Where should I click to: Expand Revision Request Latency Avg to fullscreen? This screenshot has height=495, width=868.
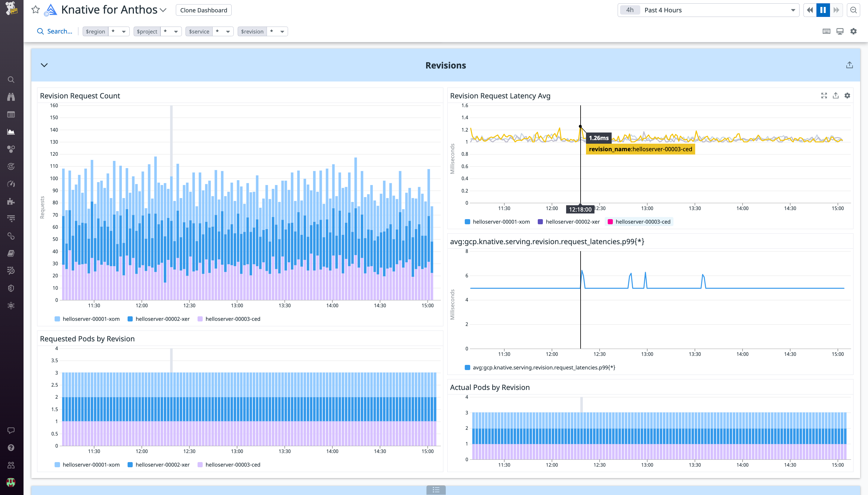tap(824, 96)
